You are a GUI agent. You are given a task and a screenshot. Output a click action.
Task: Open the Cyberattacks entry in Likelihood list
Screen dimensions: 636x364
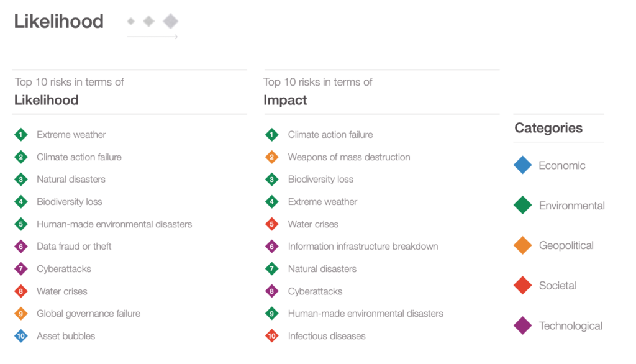64,268
